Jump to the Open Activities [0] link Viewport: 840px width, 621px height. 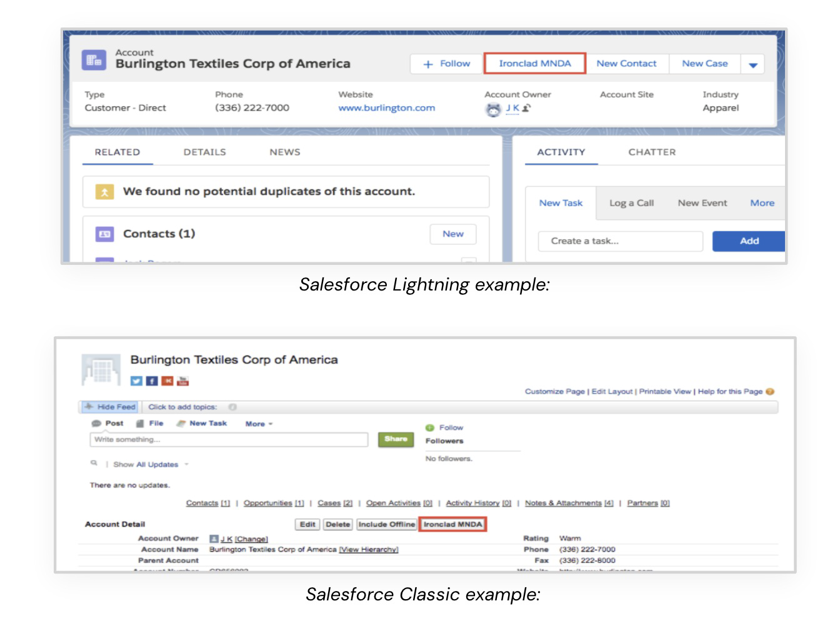[399, 503]
